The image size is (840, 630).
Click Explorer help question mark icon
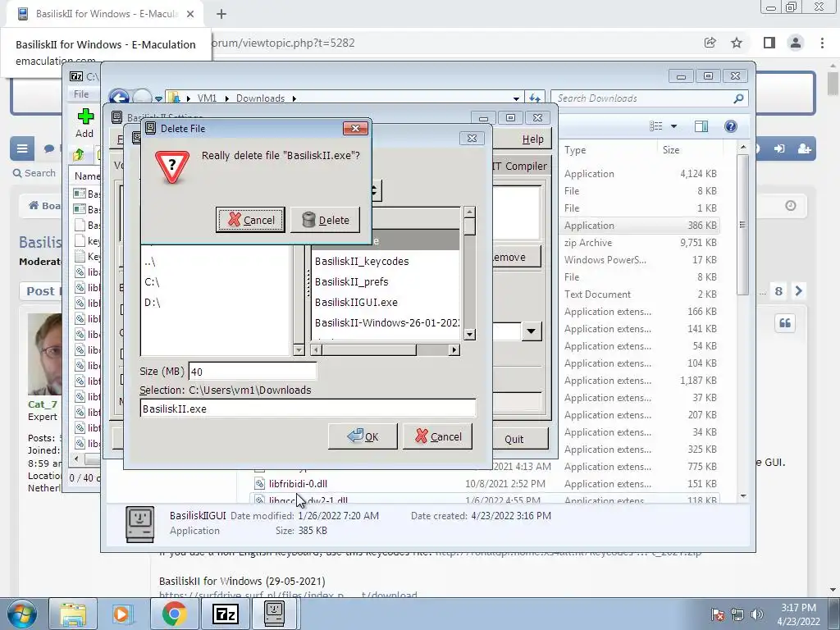pos(731,126)
